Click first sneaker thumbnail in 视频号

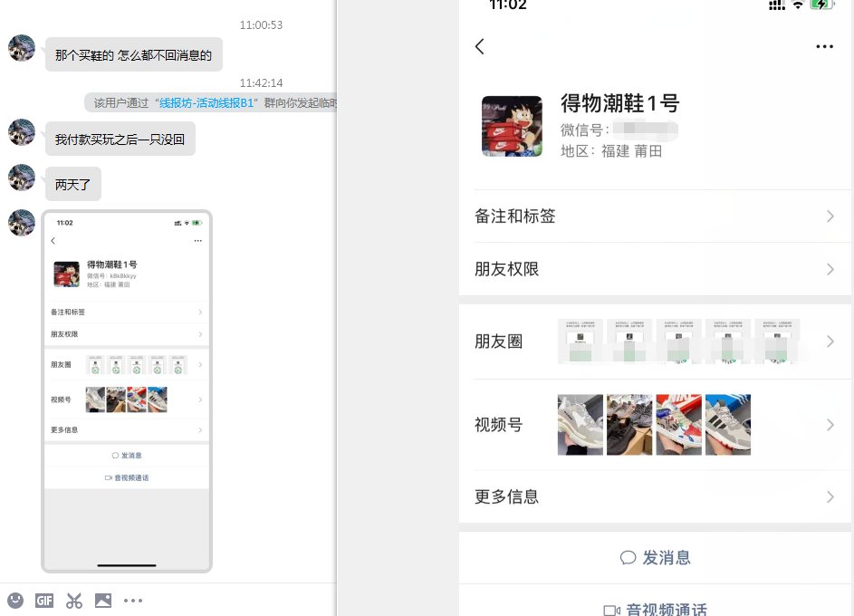coord(581,425)
